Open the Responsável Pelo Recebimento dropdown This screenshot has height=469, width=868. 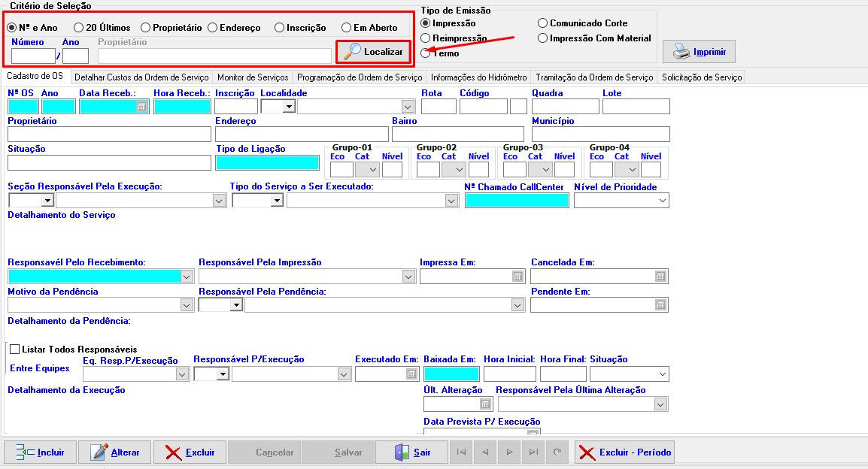[187, 277]
